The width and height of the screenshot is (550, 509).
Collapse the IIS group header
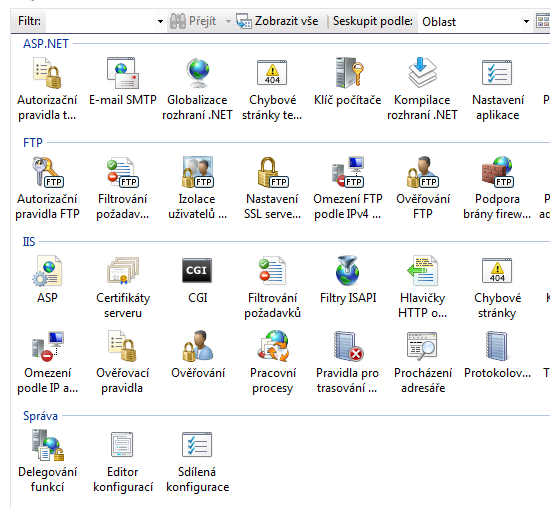29,242
